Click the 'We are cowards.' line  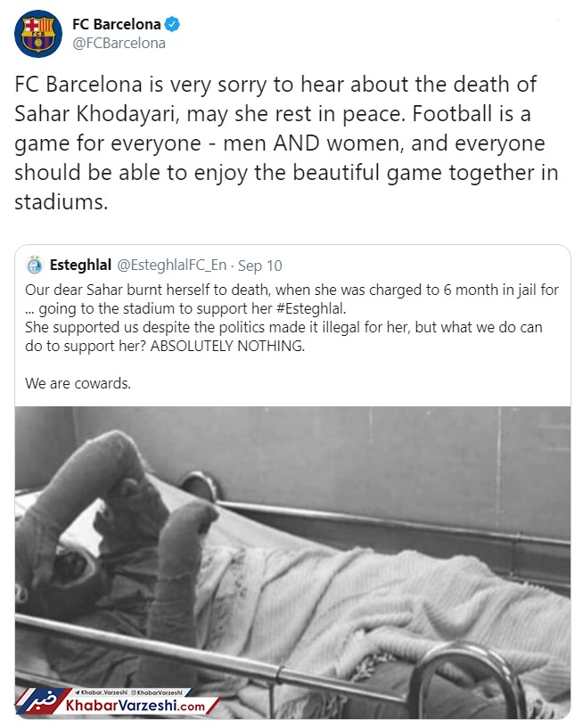78,383
